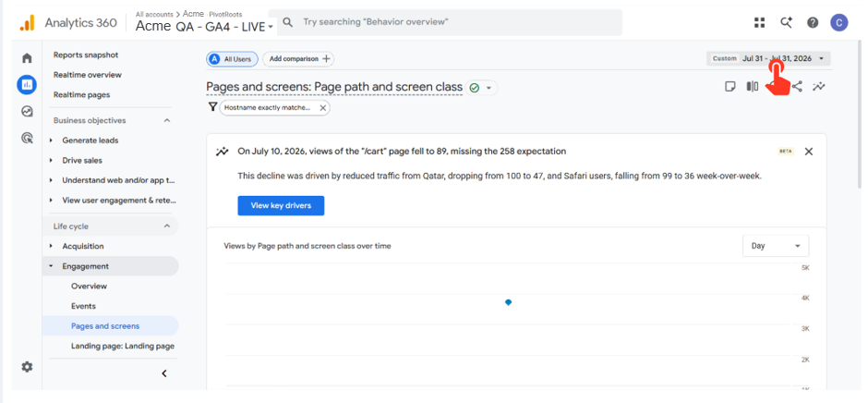This screenshot has height=403, width=868.
Task: Click the View key drivers button
Action: pos(281,205)
